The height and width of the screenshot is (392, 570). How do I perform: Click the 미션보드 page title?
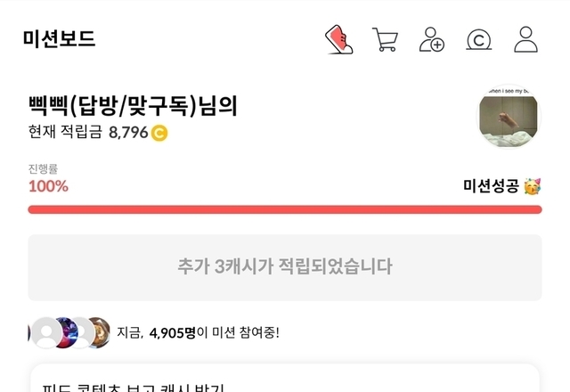[60, 39]
